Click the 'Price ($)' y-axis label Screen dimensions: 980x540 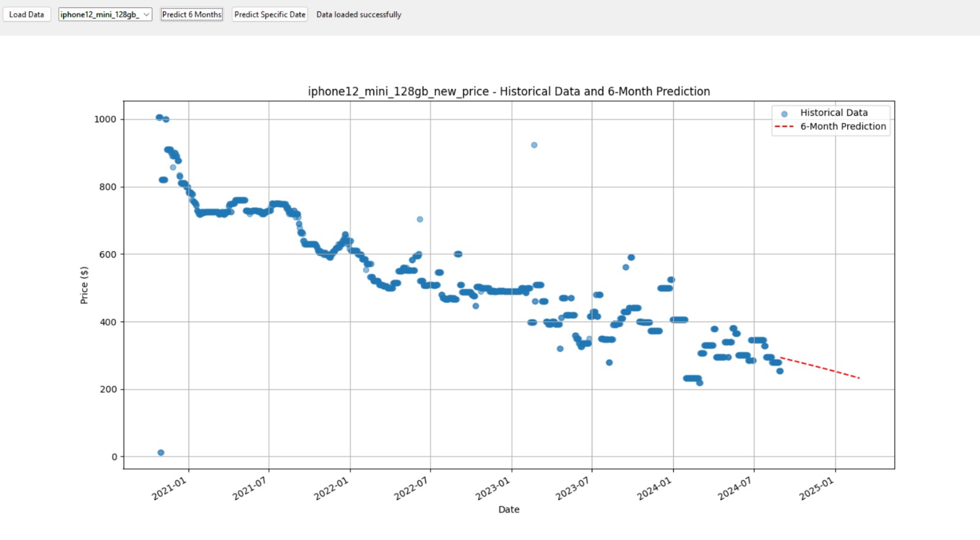[x=85, y=285]
